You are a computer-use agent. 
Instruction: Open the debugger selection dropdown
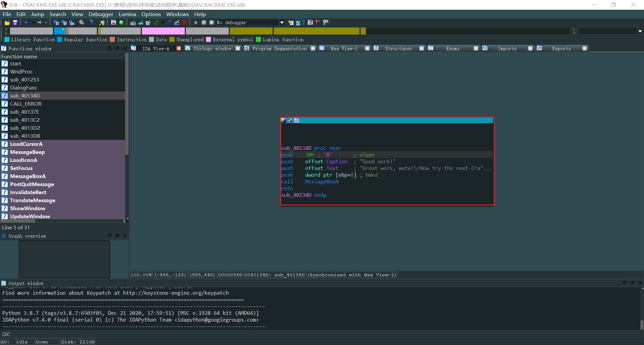pyautogui.click(x=282, y=22)
